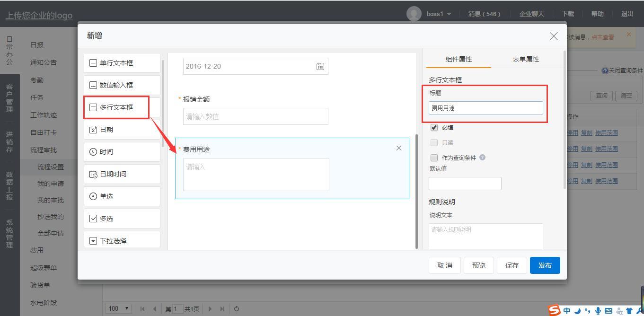
Task: Add a 日期 date component
Action: tap(122, 130)
